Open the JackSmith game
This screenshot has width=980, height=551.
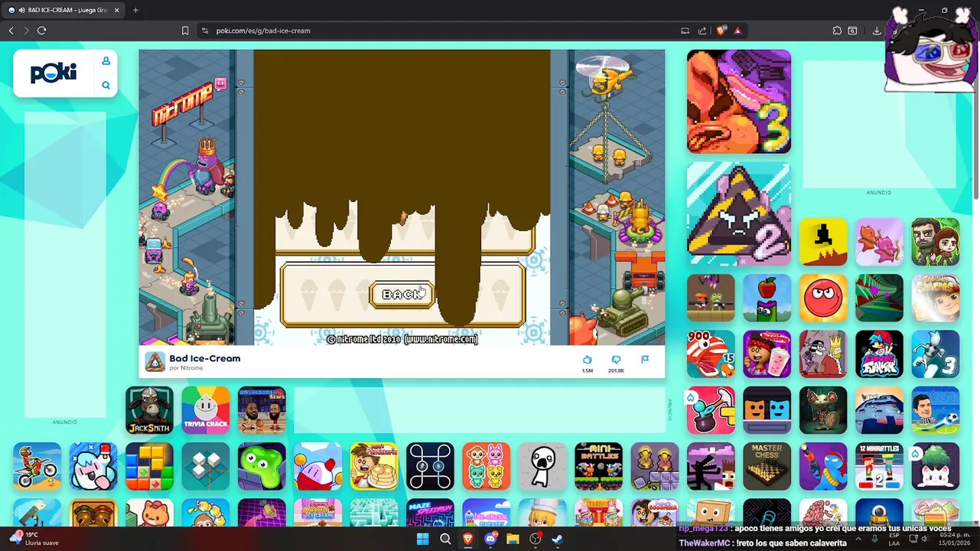pyautogui.click(x=149, y=409)
